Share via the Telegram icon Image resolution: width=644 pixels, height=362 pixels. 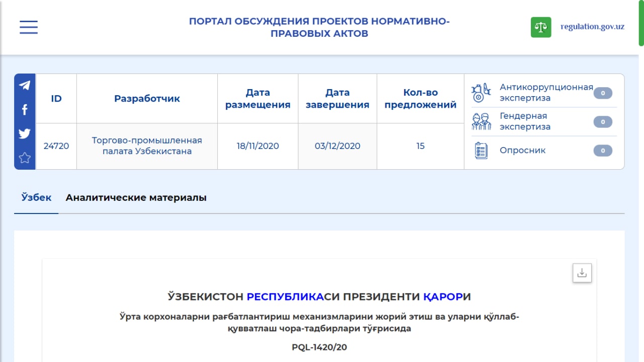[x=25, y=86]
